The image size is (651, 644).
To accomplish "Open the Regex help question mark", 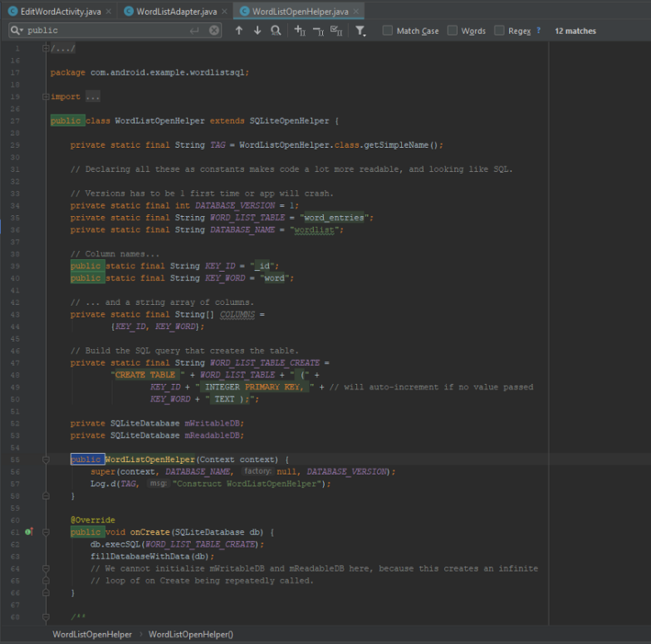I will click(x=538, y=30).
